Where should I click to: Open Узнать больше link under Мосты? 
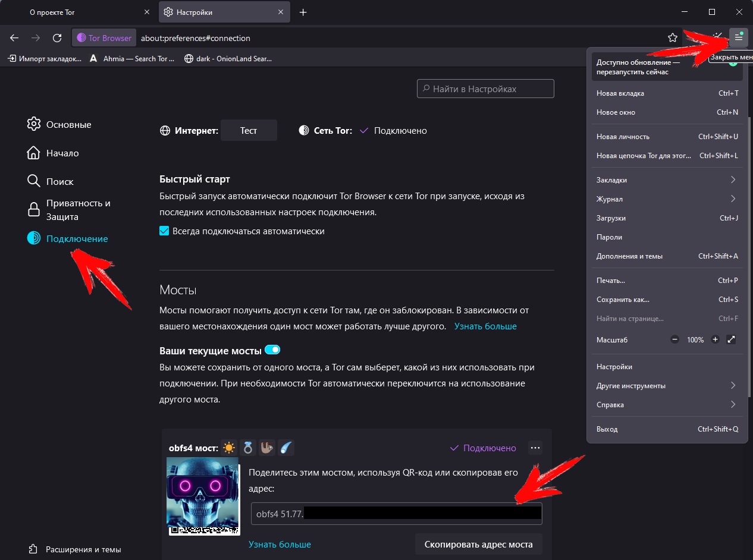coord(485,326)
